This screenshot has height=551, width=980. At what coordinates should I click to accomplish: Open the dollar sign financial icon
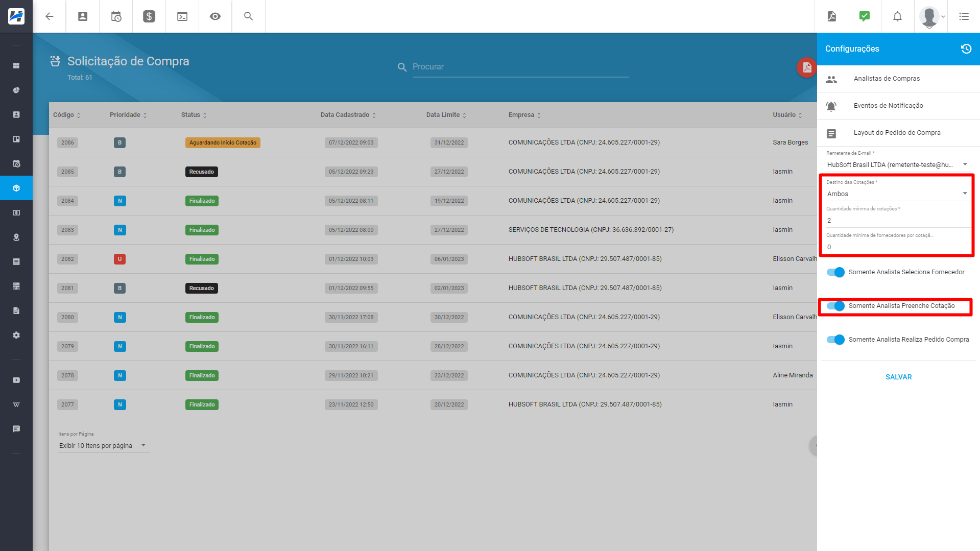pyautogui.click(x=149, y=16)
